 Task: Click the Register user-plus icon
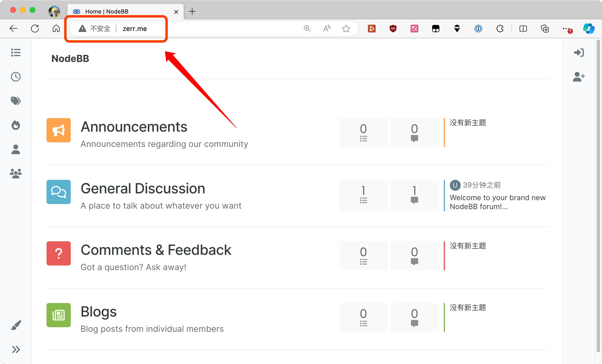(579, 77)
